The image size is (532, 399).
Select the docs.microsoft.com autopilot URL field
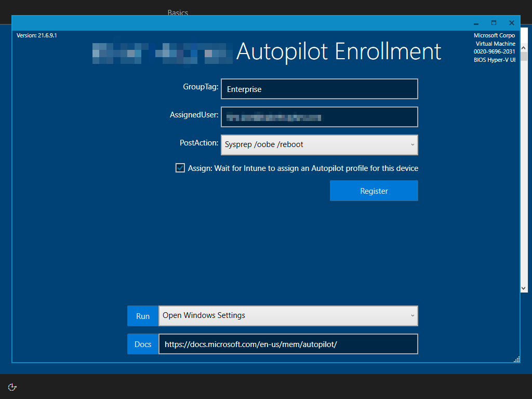click(x=288, y=344)
